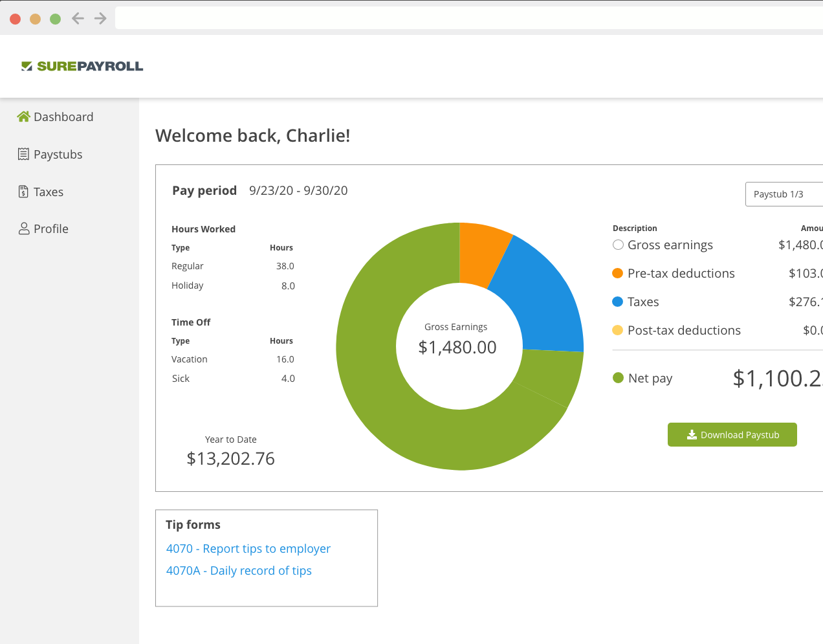Viewport: 823px width, 644px height.
Task: Click the Taxes receipt icon
Action: click(x=23, y=192)
